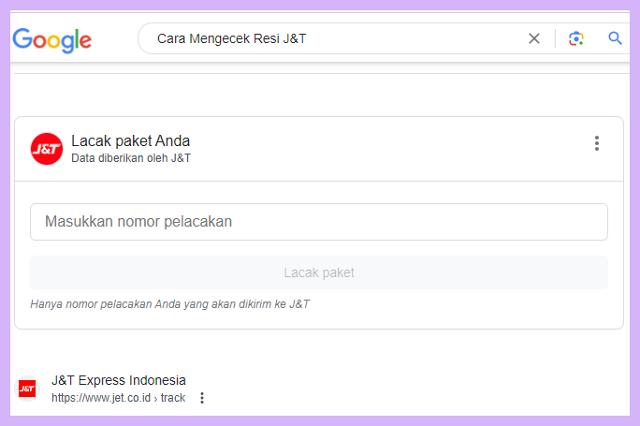
Task: Clear the search query with X
Action: click(534, 39)
